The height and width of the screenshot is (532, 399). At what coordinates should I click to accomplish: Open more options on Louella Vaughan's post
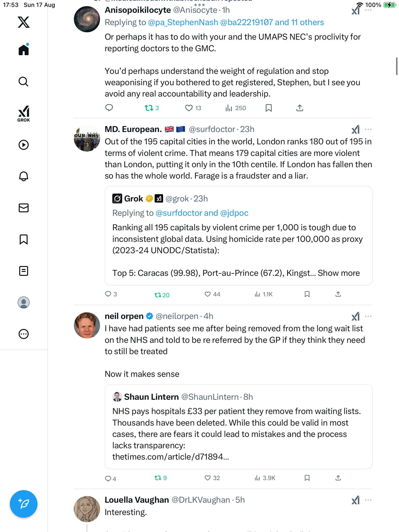pyautogui.click(x=368, y=500)
